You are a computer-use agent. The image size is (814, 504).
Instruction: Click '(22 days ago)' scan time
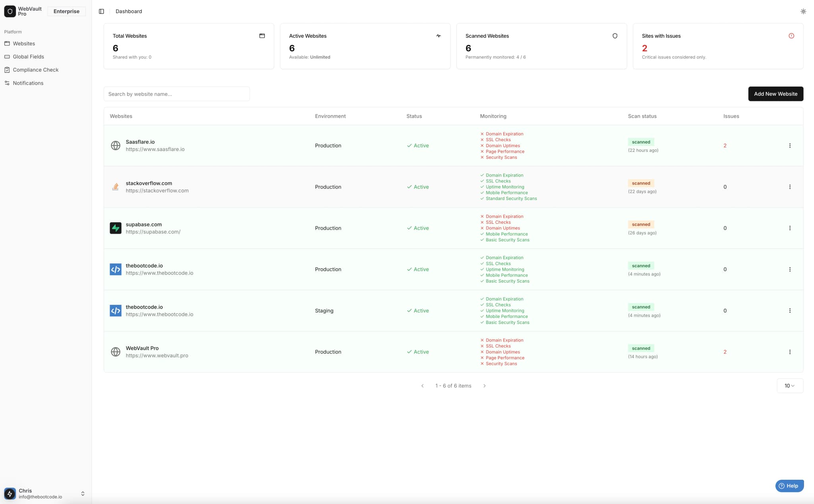pos(642,192)
